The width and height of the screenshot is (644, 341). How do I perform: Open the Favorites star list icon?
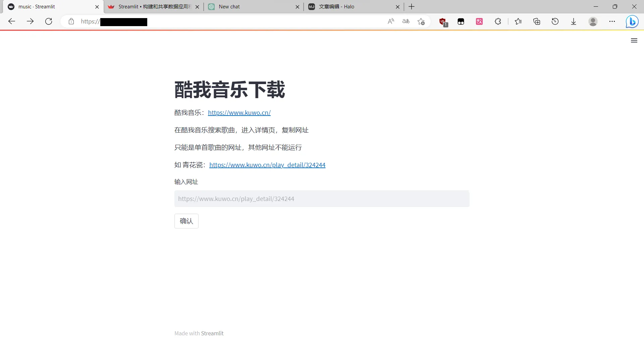[518, 21]
